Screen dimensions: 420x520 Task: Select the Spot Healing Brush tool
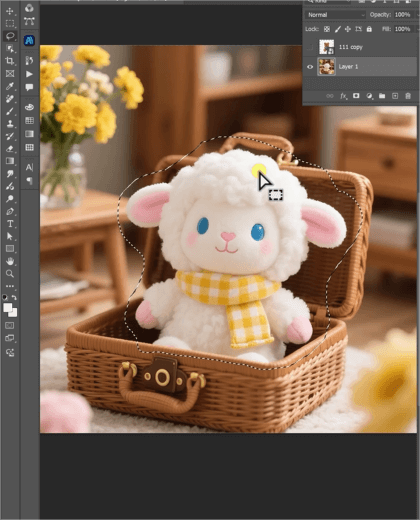10,99
